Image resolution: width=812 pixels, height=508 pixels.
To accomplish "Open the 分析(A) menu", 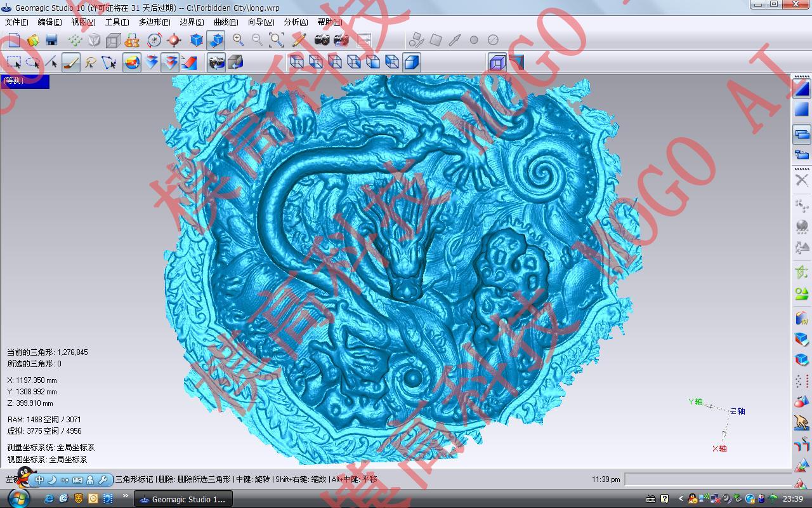I will coord(296,22).
